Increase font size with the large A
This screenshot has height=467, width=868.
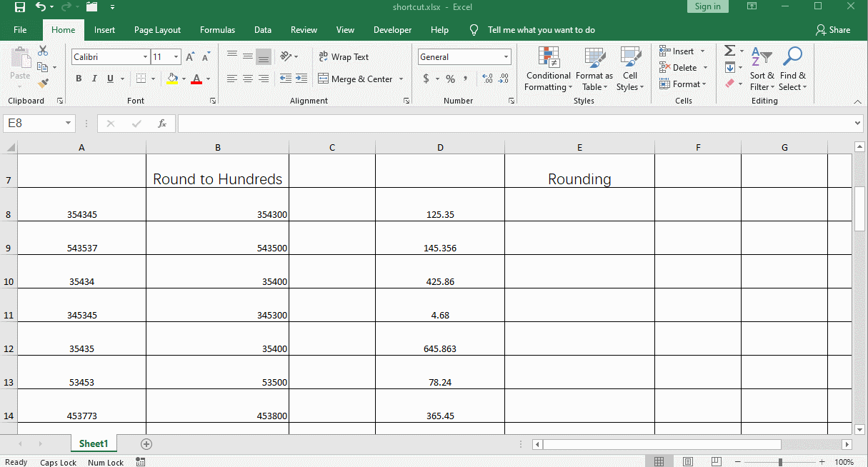point(190,57)
